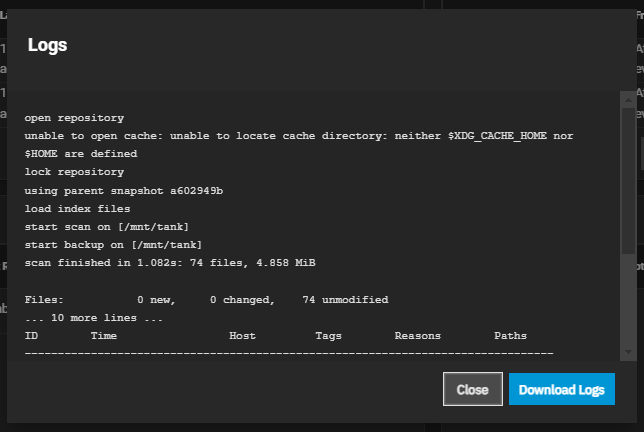Viewport: 644px width, 432px height.
Task: Click the Close button
Action: point(472,389)
